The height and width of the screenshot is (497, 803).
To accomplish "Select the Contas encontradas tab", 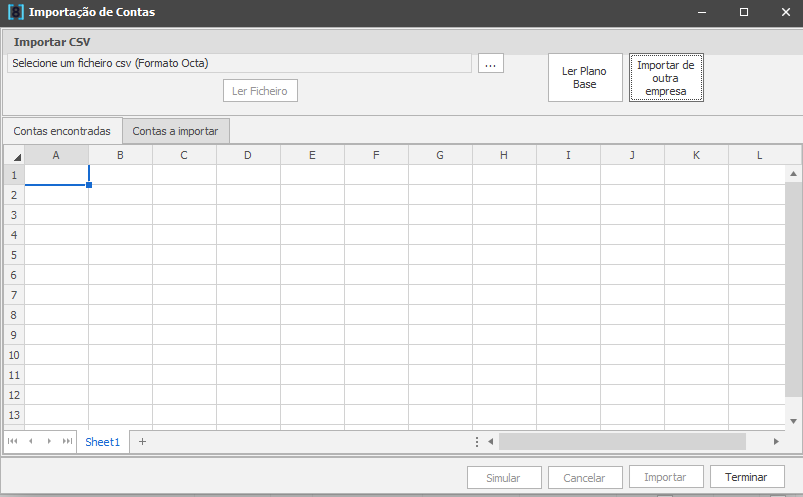I will point(62,131).
